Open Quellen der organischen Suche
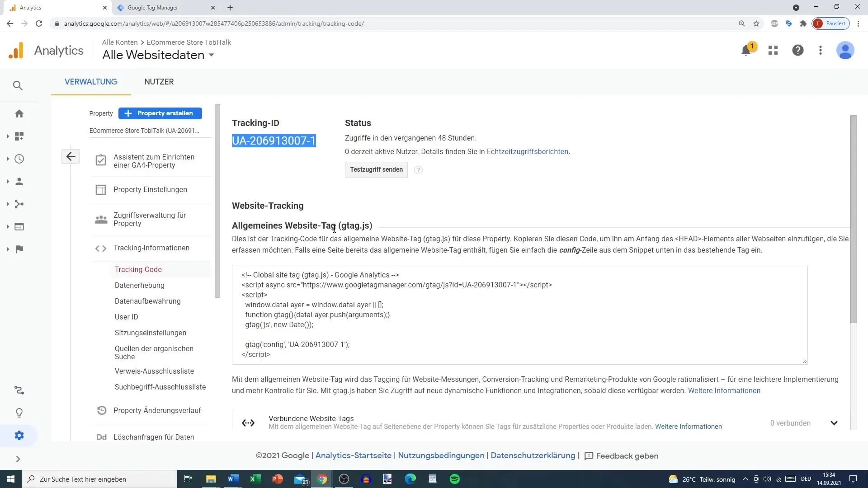Image resolution: width=868 pixels, height=488 pixels. click(x=154, y=352)
